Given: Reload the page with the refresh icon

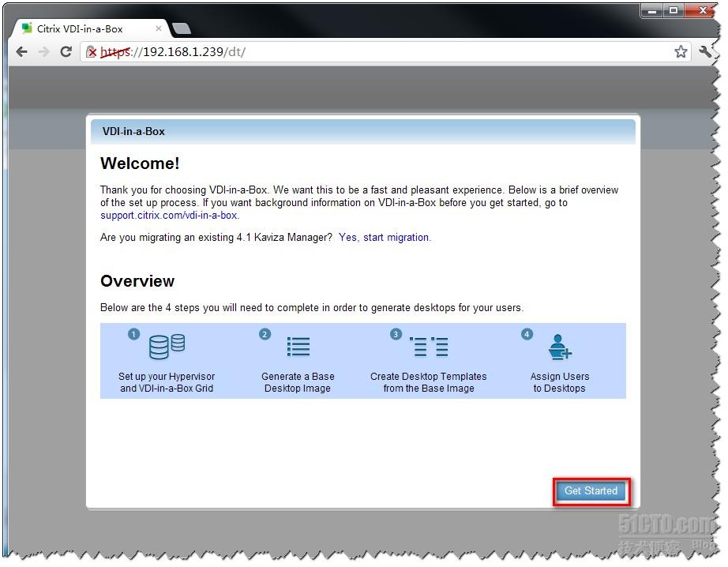Looking at the screenshot, I should click(66, 51).
